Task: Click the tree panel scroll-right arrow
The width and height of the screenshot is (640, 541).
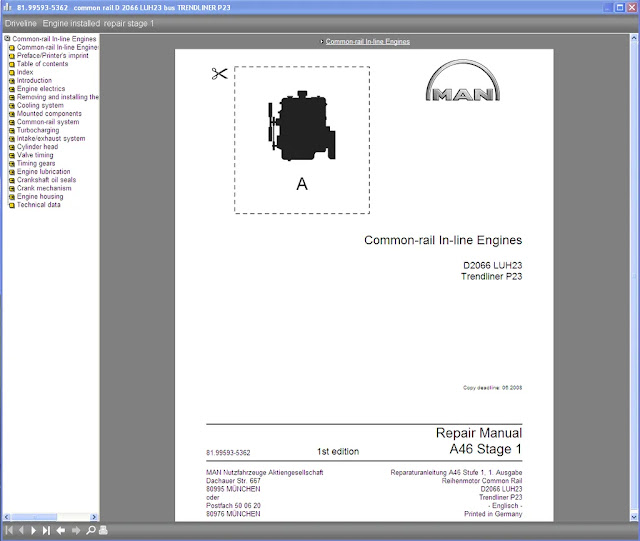Action: pos(94,517)
